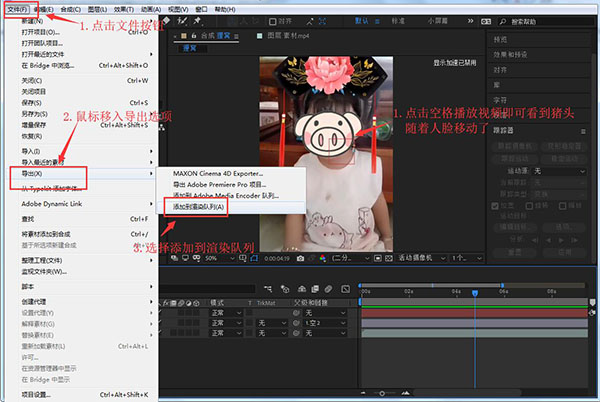Click the draft 3D icon in the timeline
Viewport: 600px width, 402px height.
coord(285,289)
